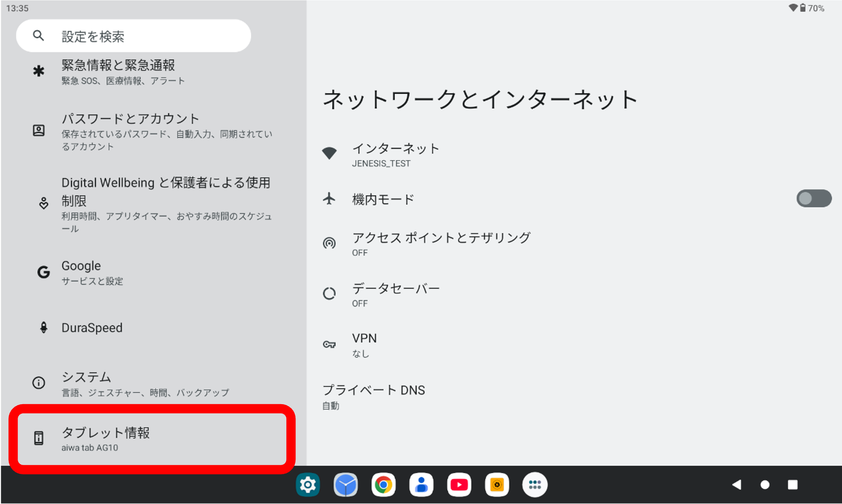Image resolution: width=842 pixels, height=504 pixels.
Task: Open Contacts from the dock
Action: (421, 485)
